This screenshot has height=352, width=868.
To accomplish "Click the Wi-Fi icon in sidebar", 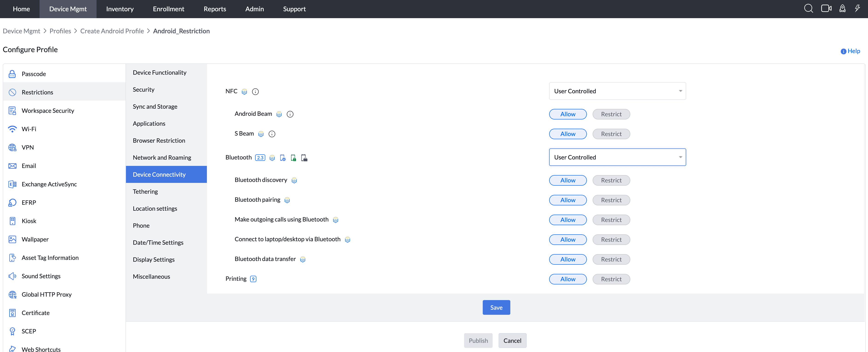I will [12, 129].
